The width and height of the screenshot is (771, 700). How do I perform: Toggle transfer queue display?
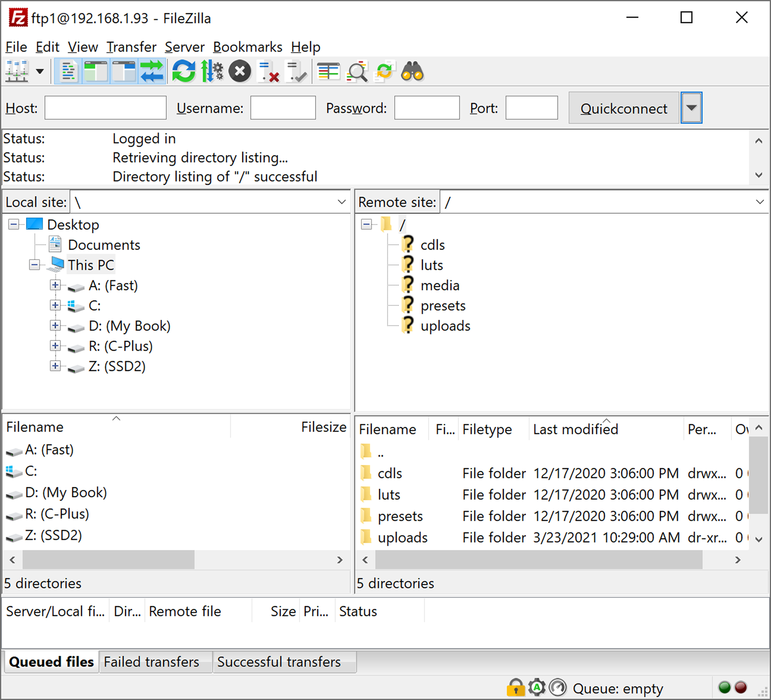click(152, 71)
